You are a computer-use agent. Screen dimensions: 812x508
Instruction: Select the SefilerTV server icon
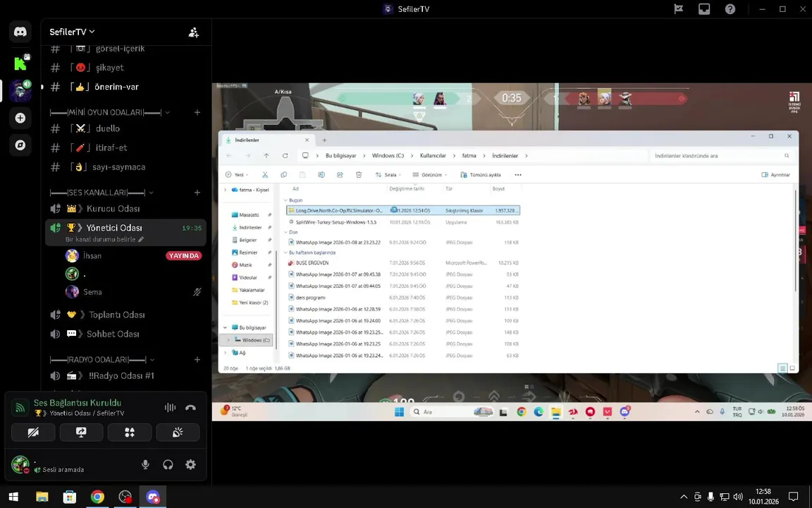pos(20,91)
